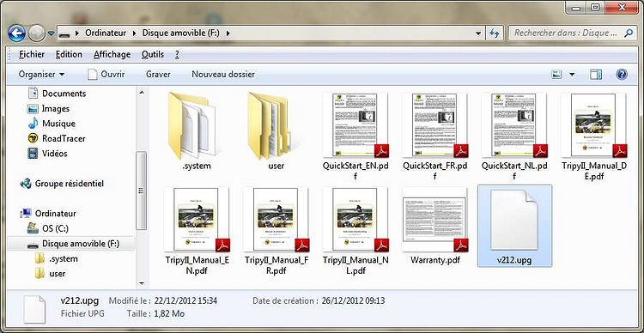644x333 pixels.
Task: Select TripyII_Manual_FR.pdf thumbnail
Action: [x=276, y=220]
